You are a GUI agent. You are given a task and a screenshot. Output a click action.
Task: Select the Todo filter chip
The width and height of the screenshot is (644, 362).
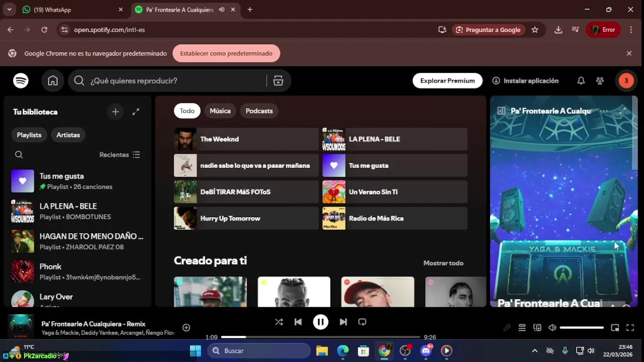[187, 111]
